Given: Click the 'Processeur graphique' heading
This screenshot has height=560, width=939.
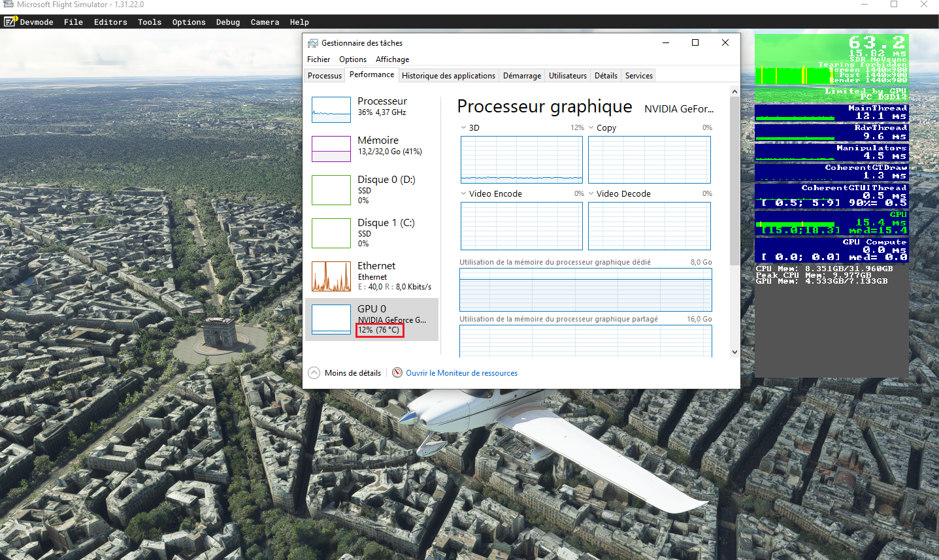Looking at the screenshot, I should tap(544, 107).
